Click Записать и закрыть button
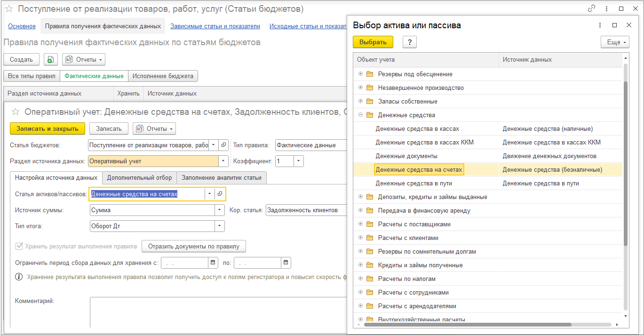The image size is (644, 335). (47, 128)
